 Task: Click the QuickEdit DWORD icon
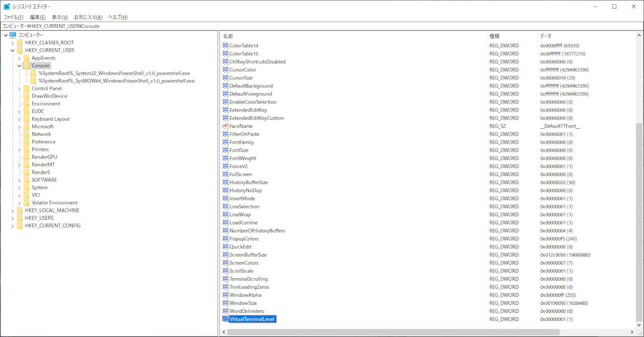click(225, 247)
